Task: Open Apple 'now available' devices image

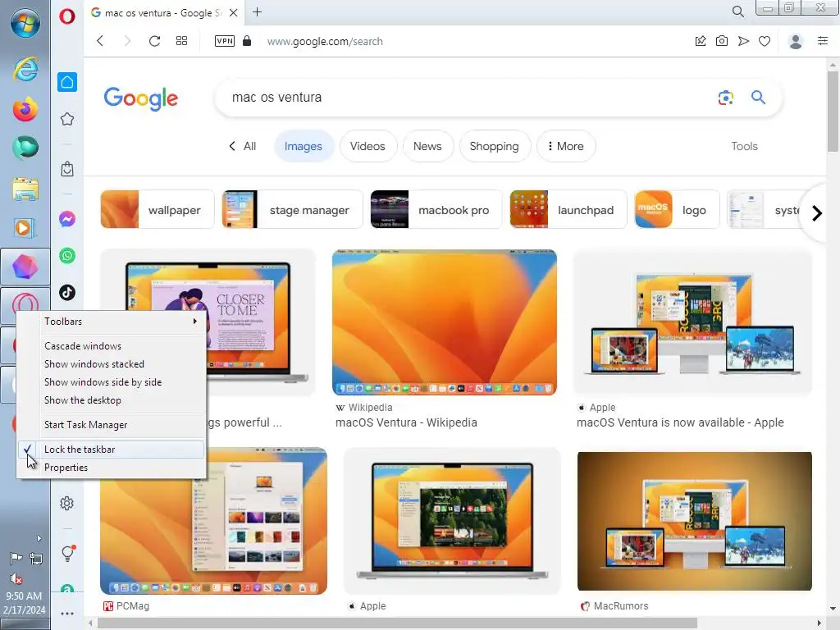Action: pos(692,323)
